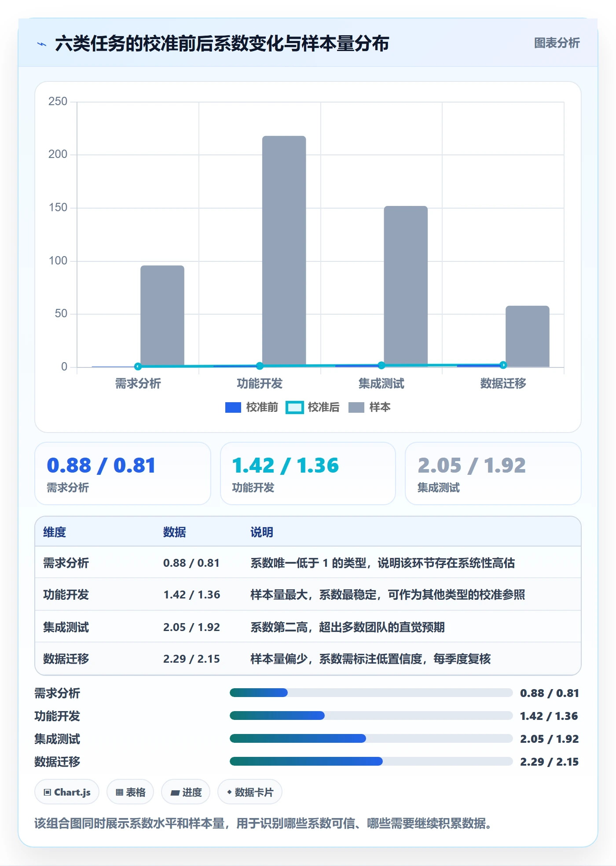
Task: Toggle the 校准后 legend item
Action: [312, 407]
